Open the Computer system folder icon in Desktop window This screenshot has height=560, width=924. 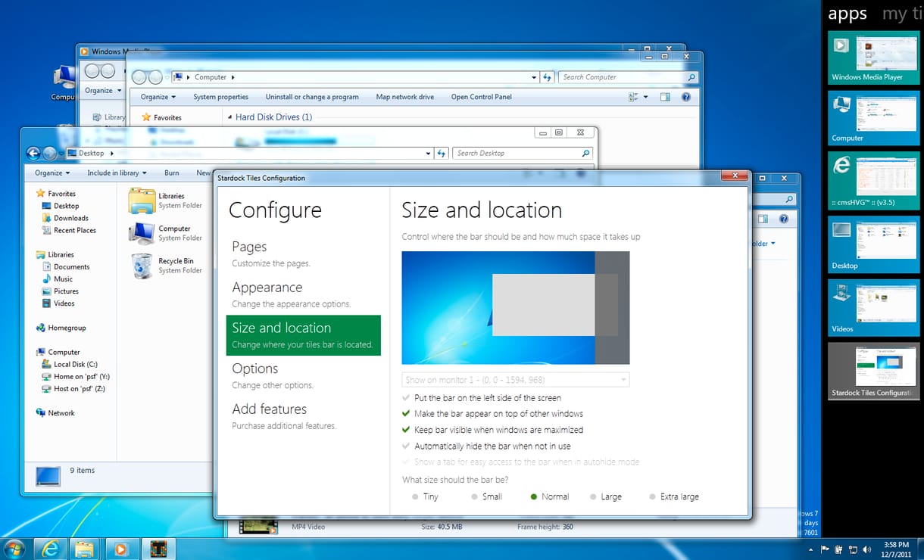(x=165, y=233)
